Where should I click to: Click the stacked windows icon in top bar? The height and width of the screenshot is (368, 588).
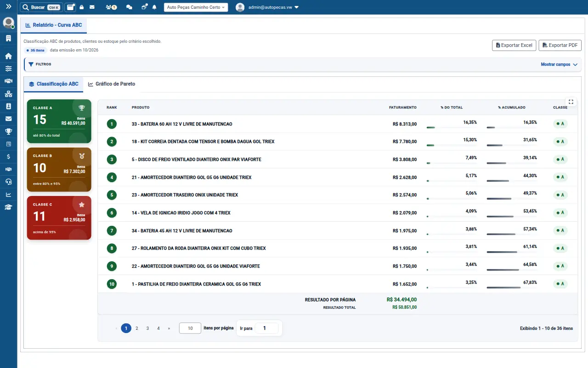[144, 7]
